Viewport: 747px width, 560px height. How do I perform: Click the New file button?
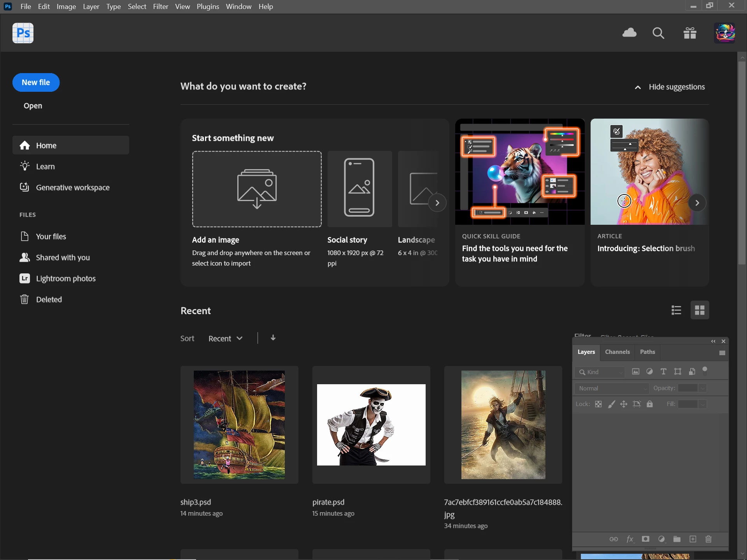[36, 82]
